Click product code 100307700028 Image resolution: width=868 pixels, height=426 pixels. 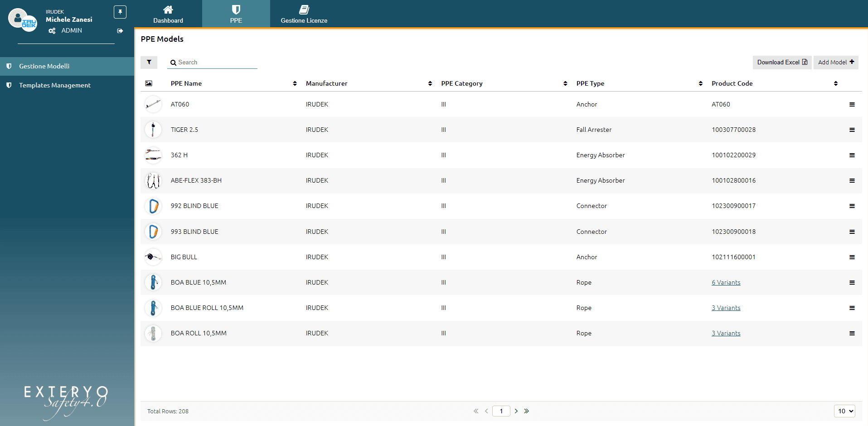tap(733, 130)
